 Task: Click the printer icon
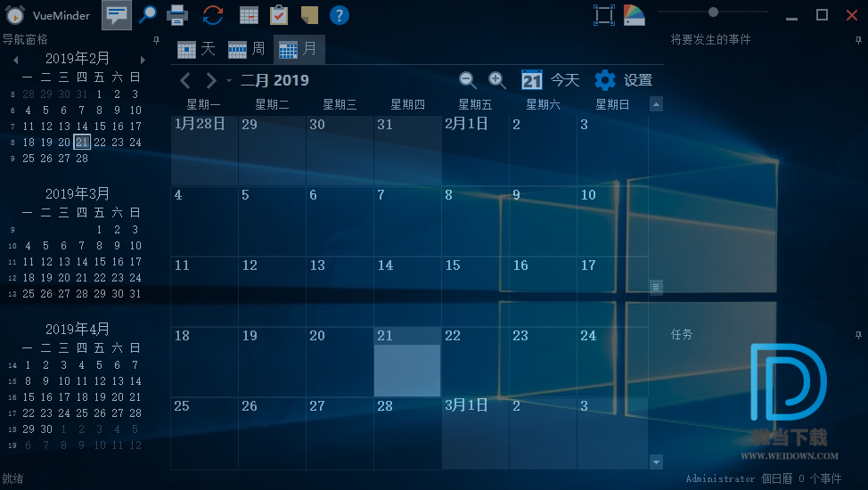coord(177,15)
